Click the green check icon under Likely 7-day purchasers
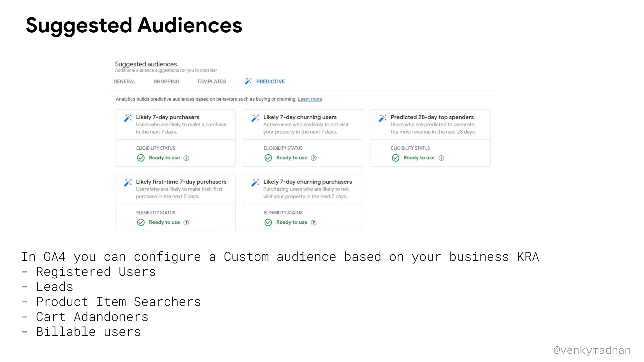This screenshot has height=362, width=644. point(141,158)
